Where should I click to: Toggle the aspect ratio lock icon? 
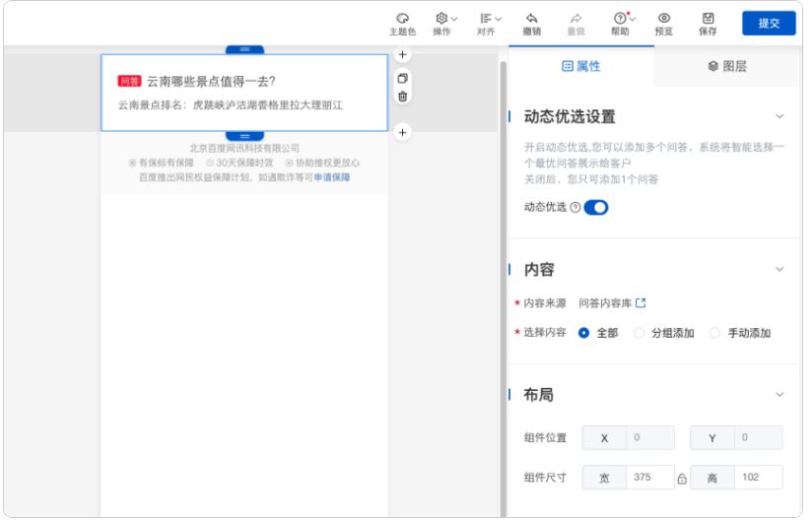682,479
